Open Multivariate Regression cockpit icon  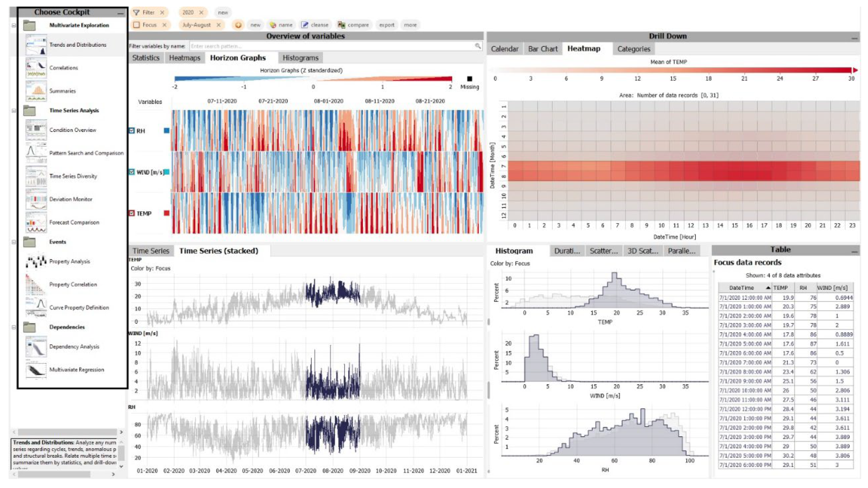pyautogui.click(x=36, y=370)
